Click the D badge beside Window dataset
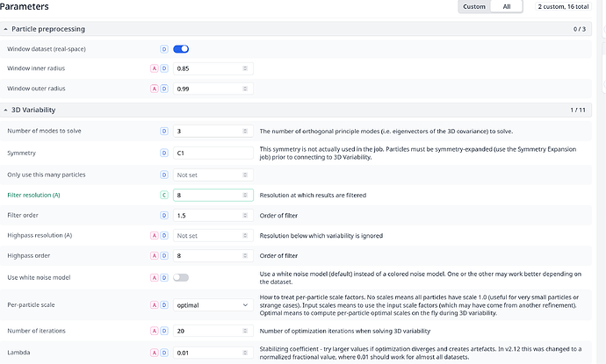 point(163,49)
